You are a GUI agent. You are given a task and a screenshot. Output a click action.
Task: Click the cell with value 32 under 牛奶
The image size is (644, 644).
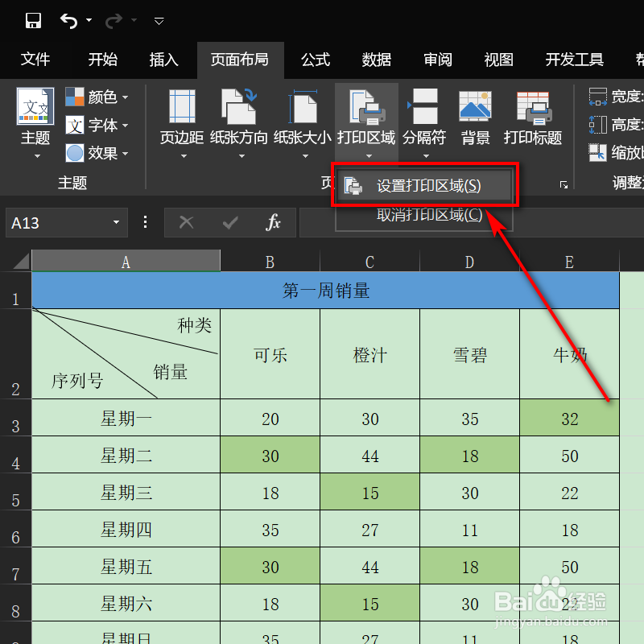pos(570,418)
